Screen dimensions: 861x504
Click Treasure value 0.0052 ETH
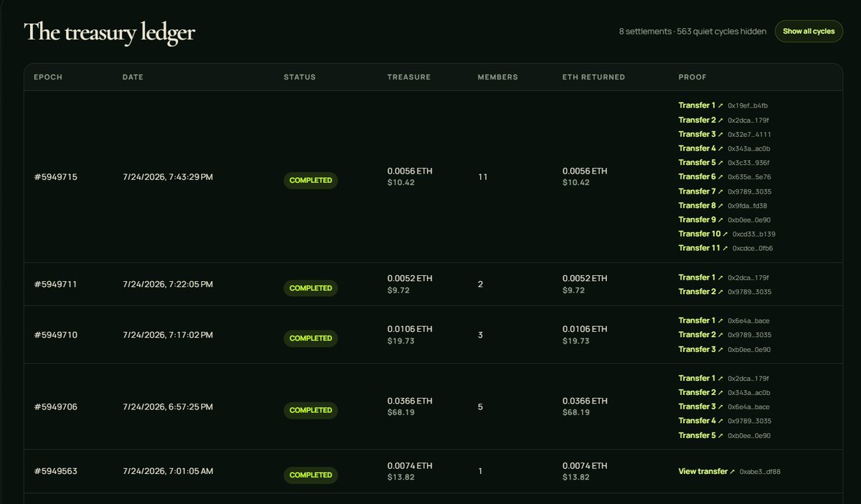[x=410, y=278]
